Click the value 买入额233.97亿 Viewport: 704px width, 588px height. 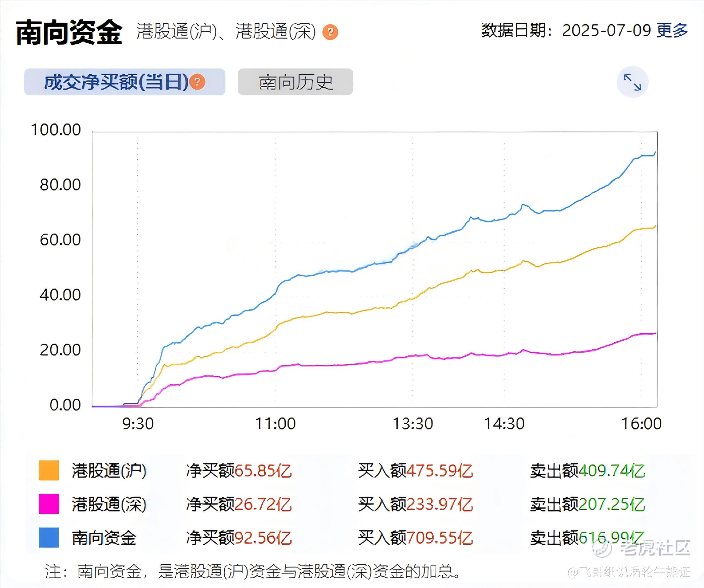415,504
